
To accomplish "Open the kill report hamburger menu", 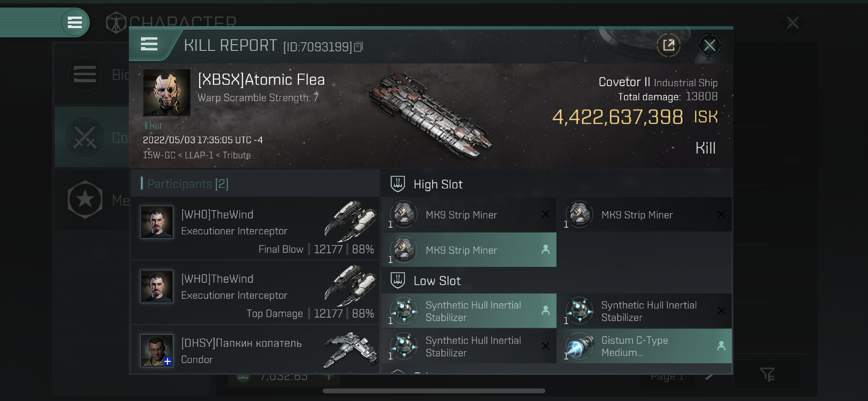I will (x=149, y=45).
